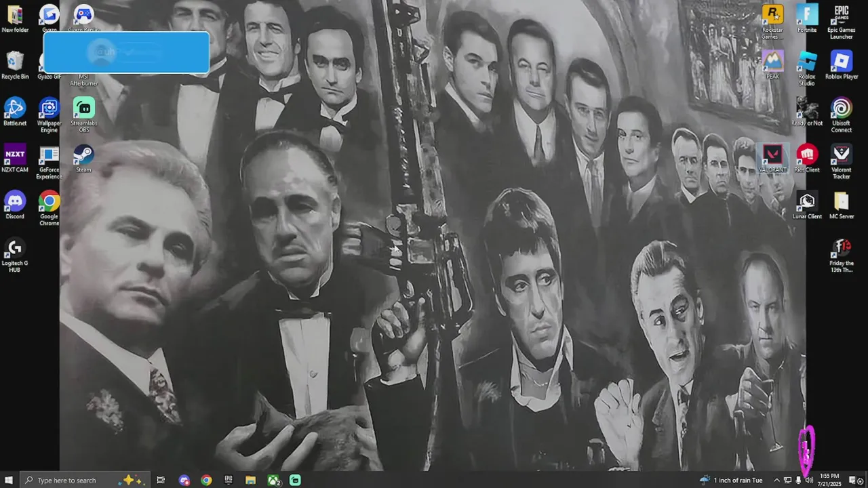Image resolution: width=868 pixels, height=488 pixels.
Task: Launch the Rockstar Games desktop icon
Action: click(x=772, y=22)
